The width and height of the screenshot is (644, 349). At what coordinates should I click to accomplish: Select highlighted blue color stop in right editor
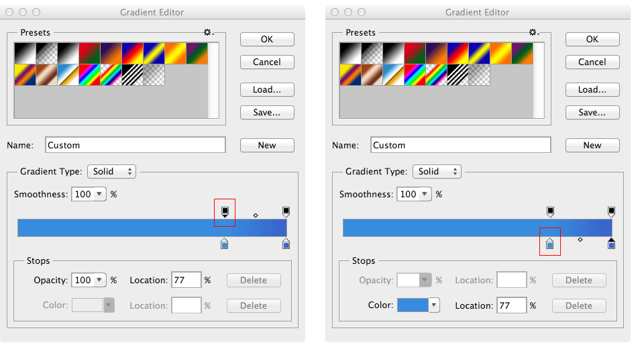tap(550, 244)
